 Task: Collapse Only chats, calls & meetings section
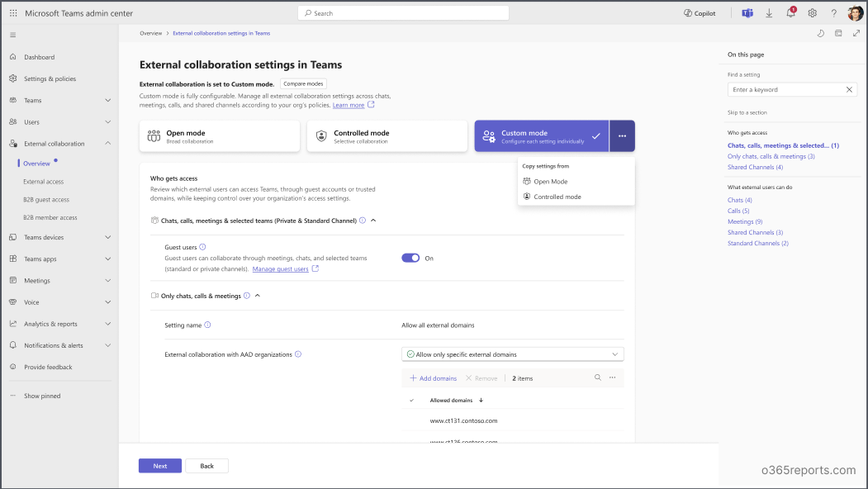pos(258,296)
